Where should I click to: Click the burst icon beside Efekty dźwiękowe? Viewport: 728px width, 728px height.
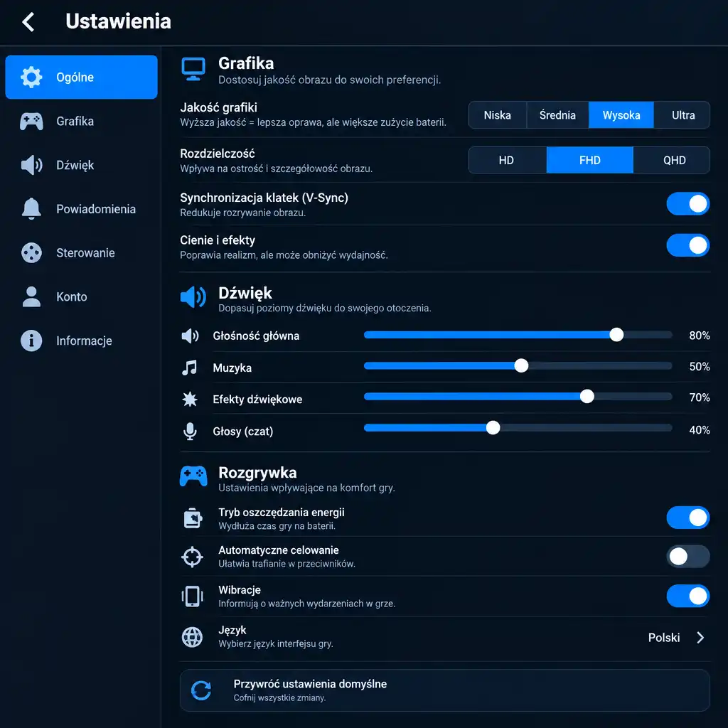pos(189,400)
